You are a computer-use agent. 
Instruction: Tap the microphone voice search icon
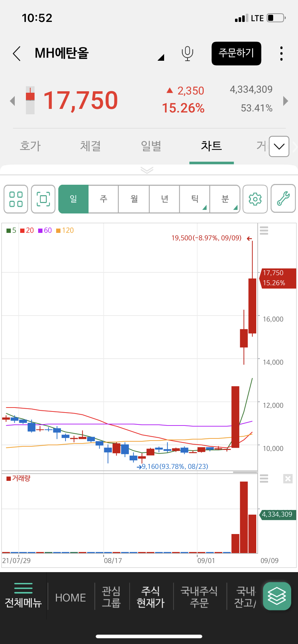point(187,54)
